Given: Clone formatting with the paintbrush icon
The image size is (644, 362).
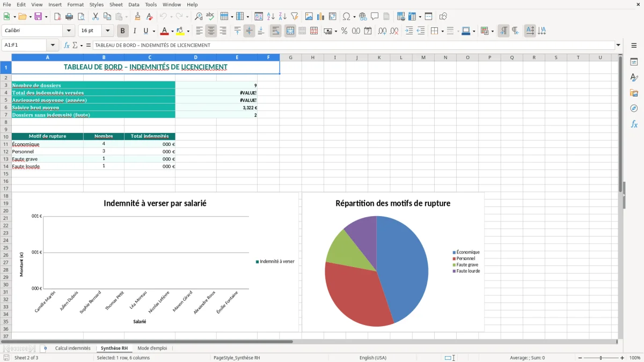Looking at the screenshot, I should (138, 17).
